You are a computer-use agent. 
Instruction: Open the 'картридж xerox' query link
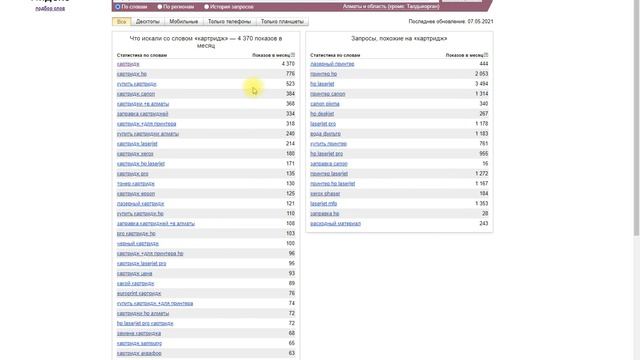point(135,154)
